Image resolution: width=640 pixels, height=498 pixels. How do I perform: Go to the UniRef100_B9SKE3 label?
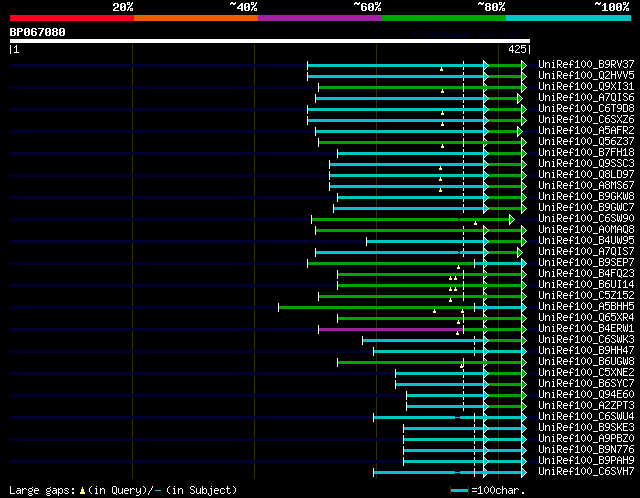point(586,428)
